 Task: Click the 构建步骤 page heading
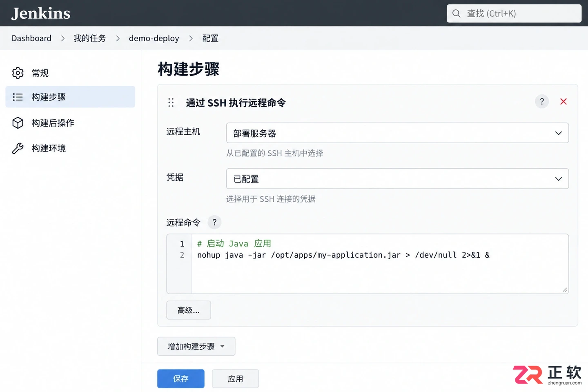pyautogui.click(x=189, y=69)
